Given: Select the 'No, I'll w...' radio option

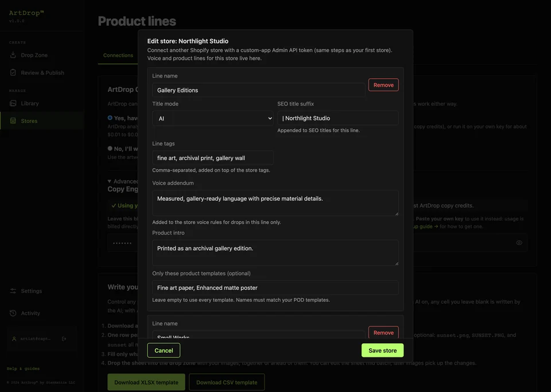Looking at the screenshot, I should 110,148.
